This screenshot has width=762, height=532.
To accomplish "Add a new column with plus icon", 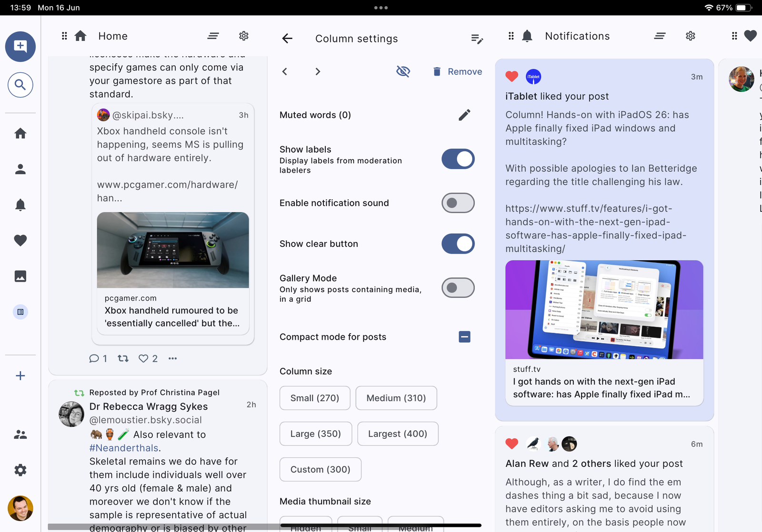I will coord(20,375).
